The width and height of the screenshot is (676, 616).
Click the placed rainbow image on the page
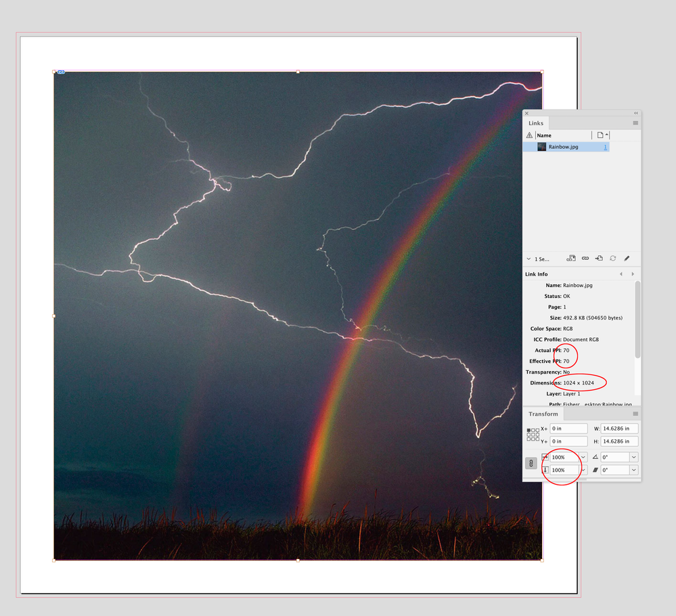(298, 315)
